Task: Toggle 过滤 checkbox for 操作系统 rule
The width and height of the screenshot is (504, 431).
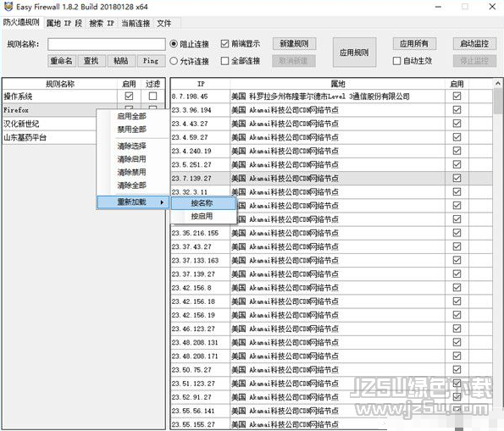Action: pos(153,96)
